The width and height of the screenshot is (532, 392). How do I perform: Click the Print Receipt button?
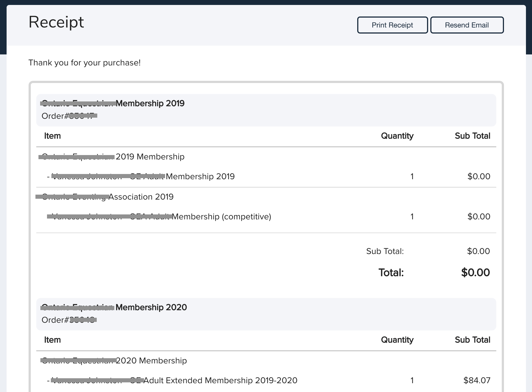tap(392, 25)
